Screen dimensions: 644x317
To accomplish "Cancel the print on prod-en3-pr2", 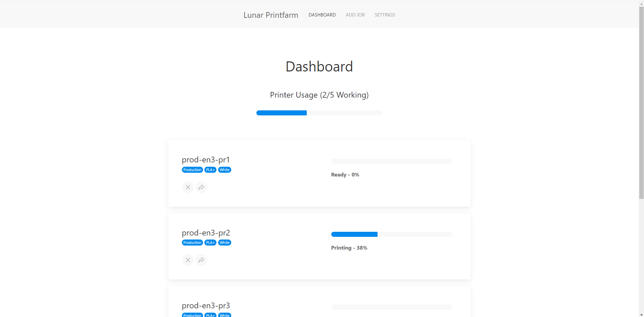I will (x=188, y=260).
